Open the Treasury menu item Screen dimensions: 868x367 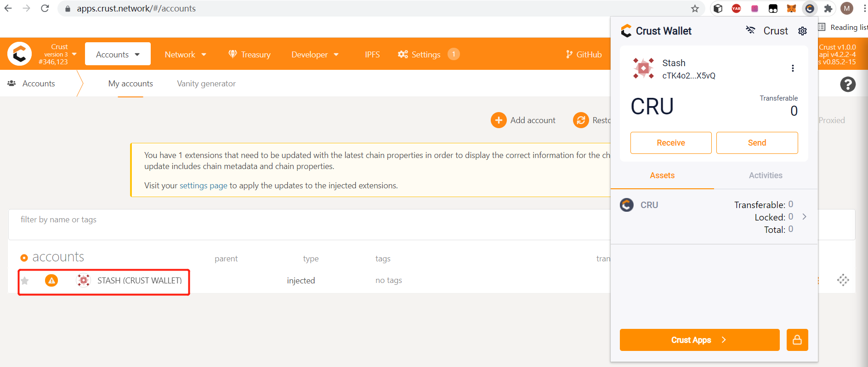(x=250, y=54)
